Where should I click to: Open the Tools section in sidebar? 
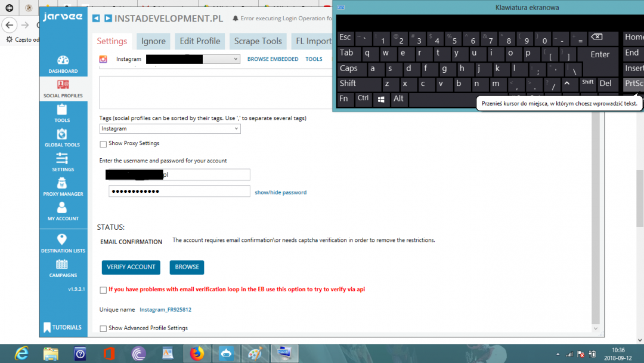click(x=62, y=112)
